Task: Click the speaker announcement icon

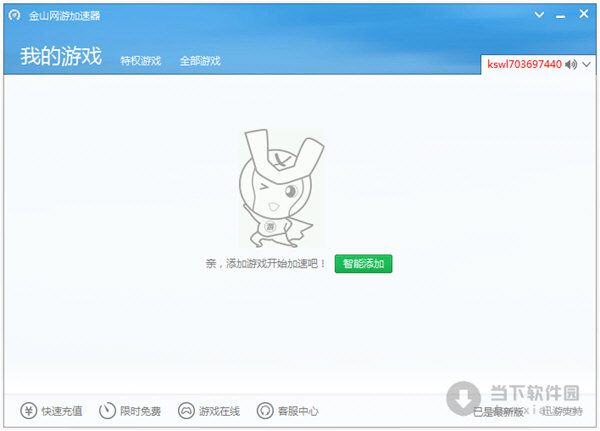Action: point(571,64)
